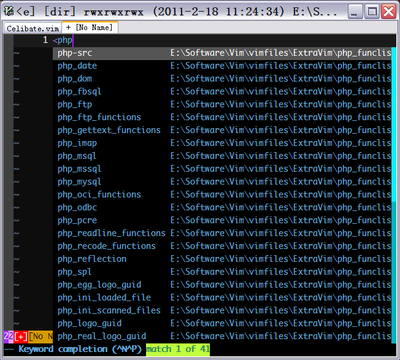
Task: Choose php-src completion entry
Action: tap(222, 53)
